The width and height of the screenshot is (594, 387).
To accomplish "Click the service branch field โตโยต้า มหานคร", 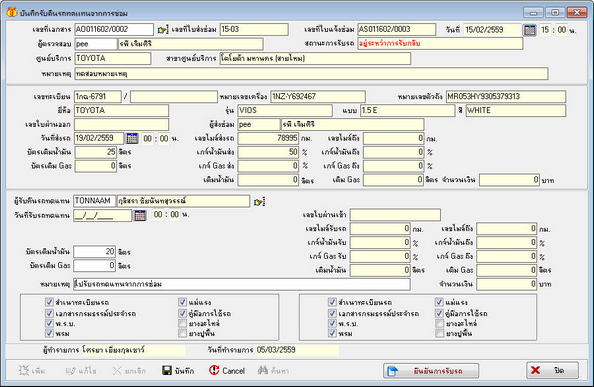I will (315, 58).
